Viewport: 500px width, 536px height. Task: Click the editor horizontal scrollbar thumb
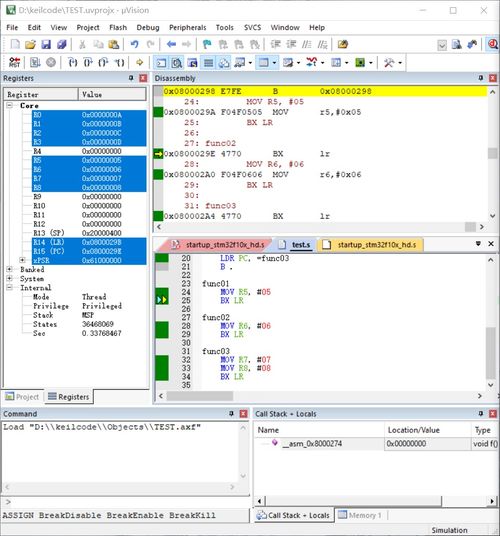tap(200, 396)
